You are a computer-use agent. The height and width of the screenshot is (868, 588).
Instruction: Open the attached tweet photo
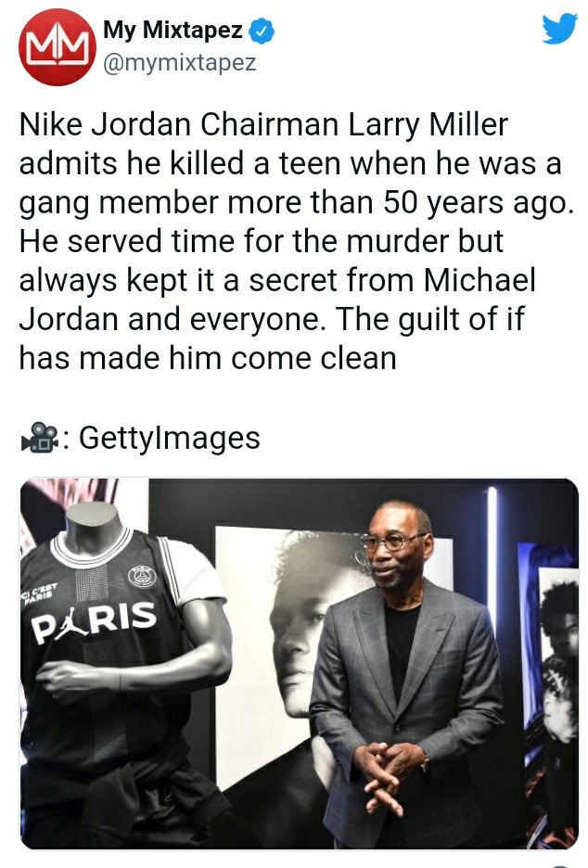click(300, 664)
